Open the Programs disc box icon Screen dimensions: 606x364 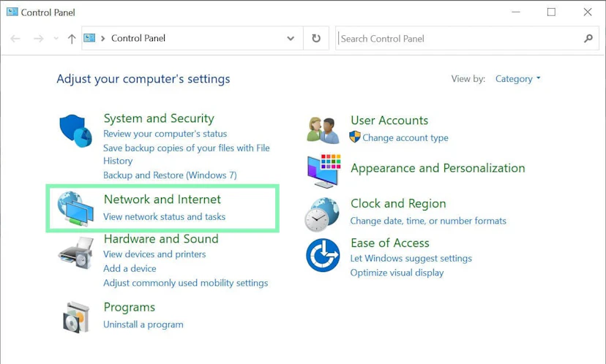(x=76, y=317)
